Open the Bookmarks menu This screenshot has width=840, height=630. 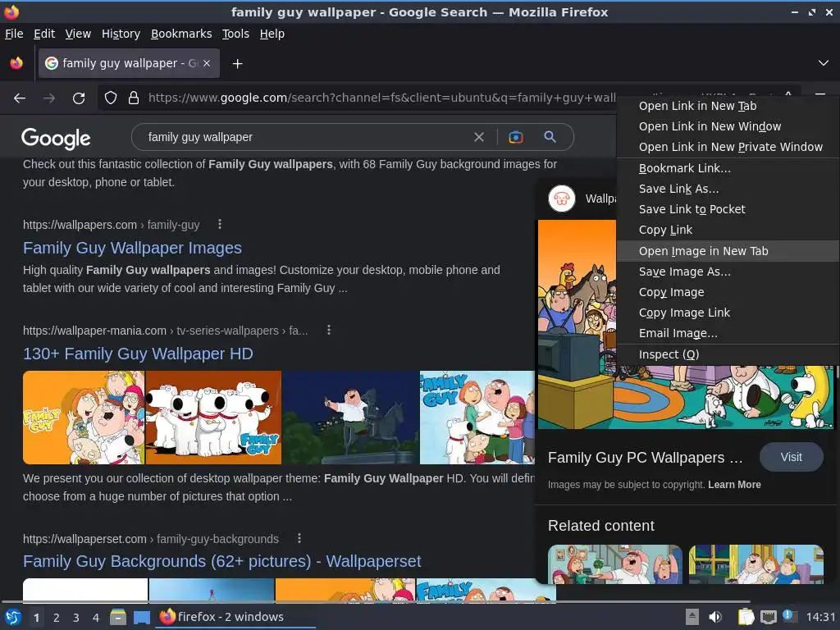click(181, 34)
